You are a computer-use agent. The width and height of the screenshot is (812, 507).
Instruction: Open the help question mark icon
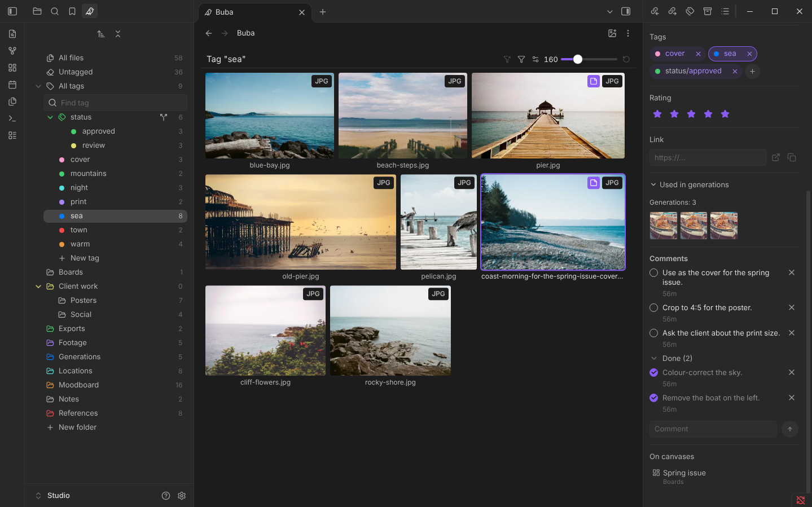click(x=166, y=496)
